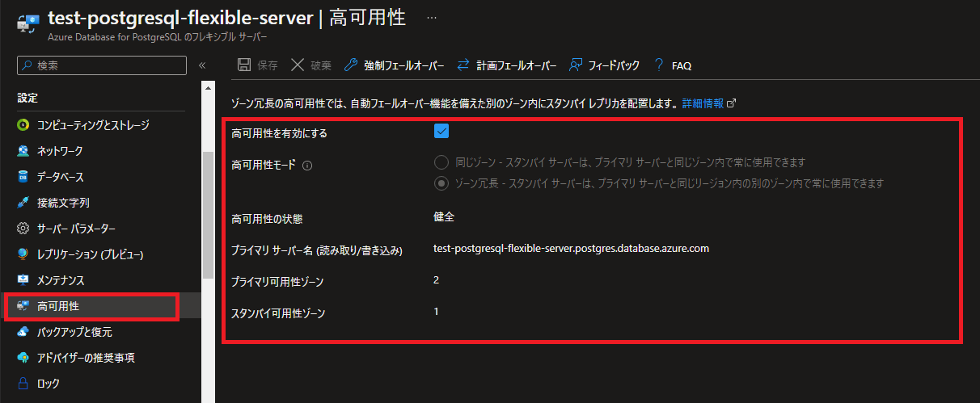
Task: Select the 同じゾーン radio option
Action: (441, 162)
